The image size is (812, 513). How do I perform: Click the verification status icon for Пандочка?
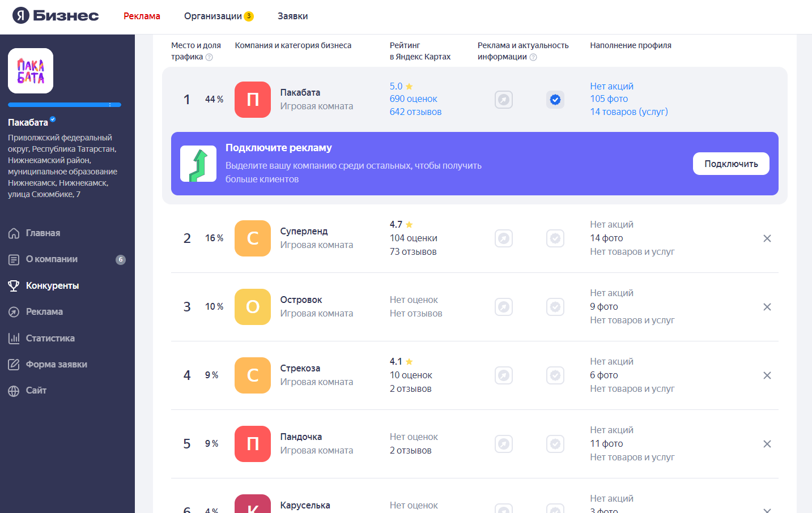[x=555, y=444]
